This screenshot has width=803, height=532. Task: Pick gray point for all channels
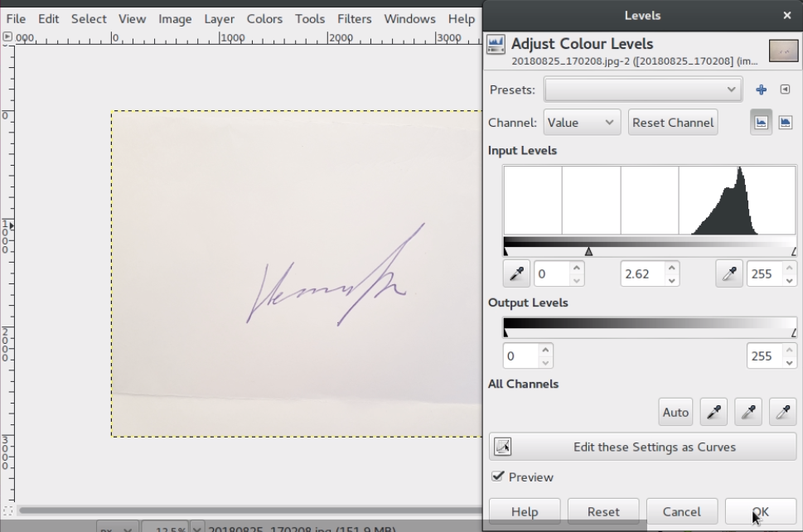[748, 412]
